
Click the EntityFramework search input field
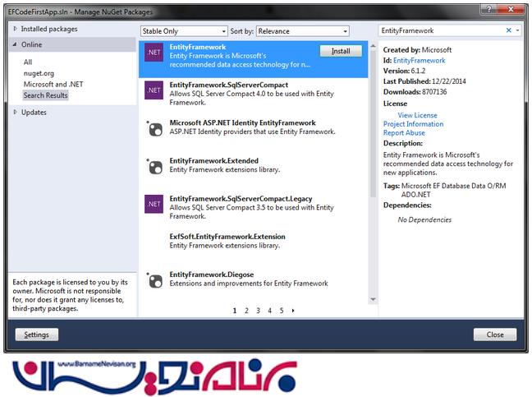[x=441, y=30]
